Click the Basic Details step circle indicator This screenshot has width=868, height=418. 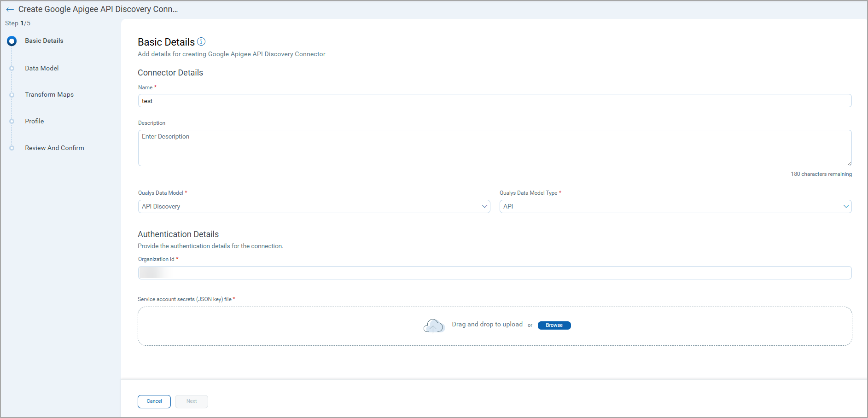pyautogui.click(x=12, y=41)
